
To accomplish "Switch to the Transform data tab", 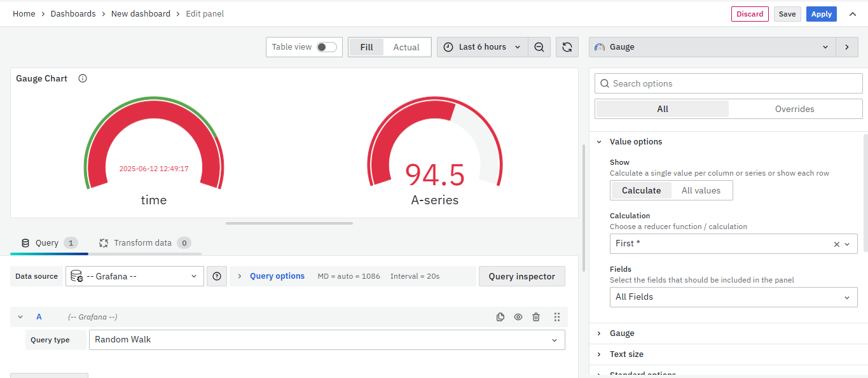I will click(142, 243).
